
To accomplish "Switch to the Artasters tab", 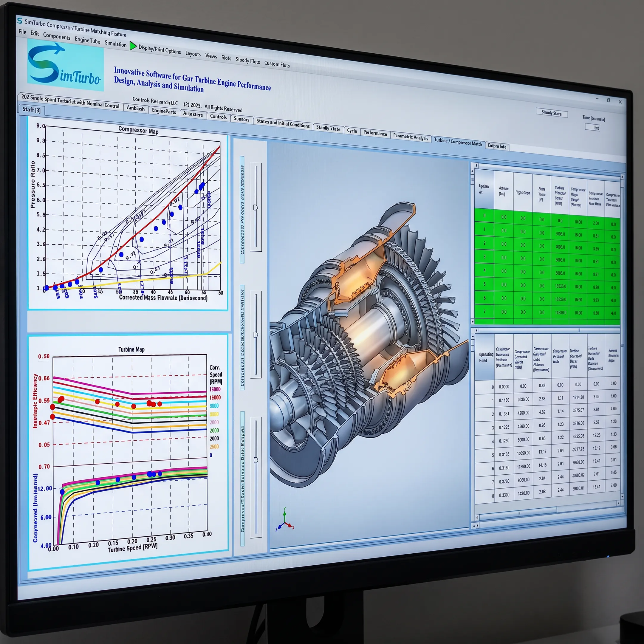I will [x=193, y=114].
